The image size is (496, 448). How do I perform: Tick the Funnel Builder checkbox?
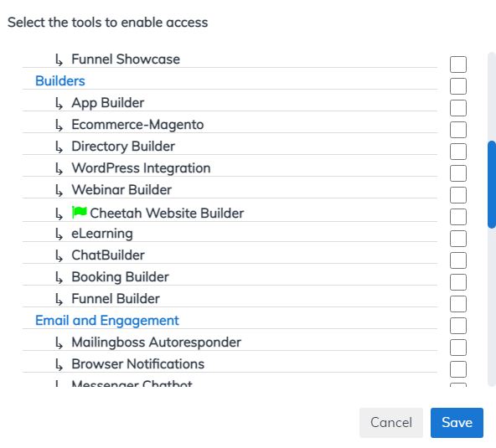(x=458, y=304)
